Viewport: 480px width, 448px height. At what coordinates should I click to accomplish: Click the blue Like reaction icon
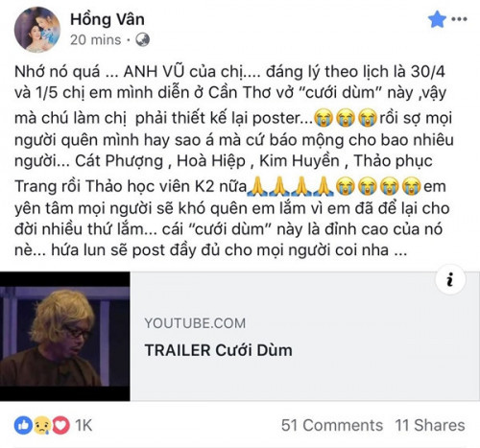[x=23, y=425]
